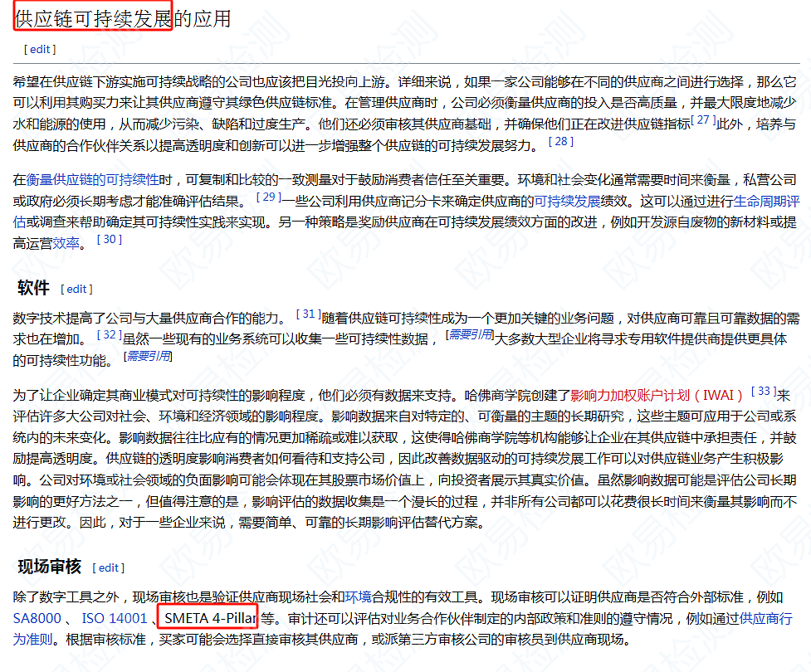Open the ISO 14001 link

(x=115, y=618)
